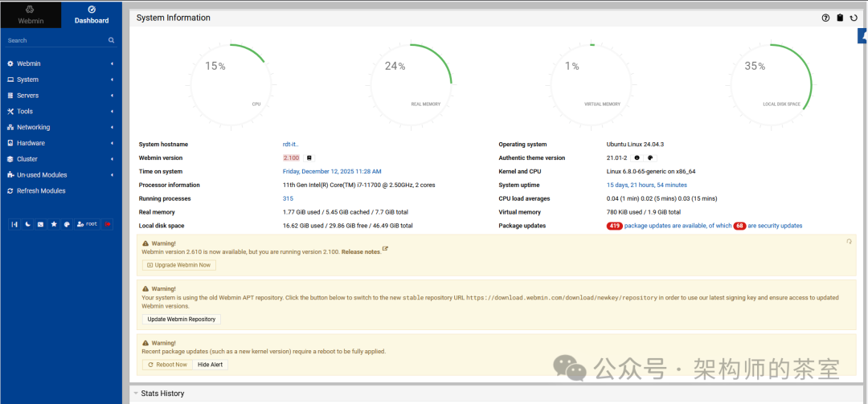This screenshot has height=404, width=868.
Task: Expand the Servers sidebar category
Action: point(61,96)
